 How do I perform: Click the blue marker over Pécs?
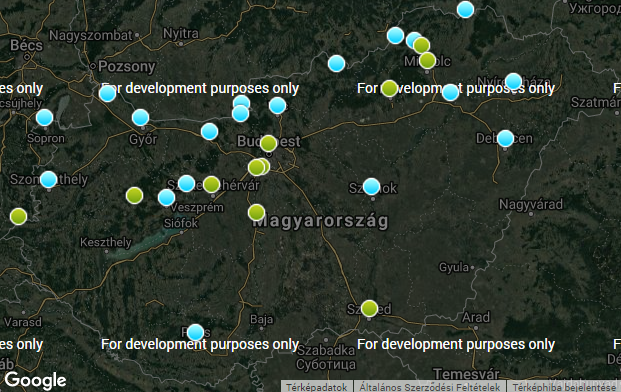[x=195, y=332]
